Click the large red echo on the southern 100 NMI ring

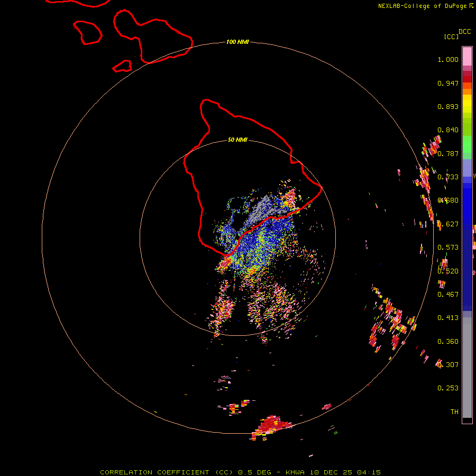click(272, 424)
